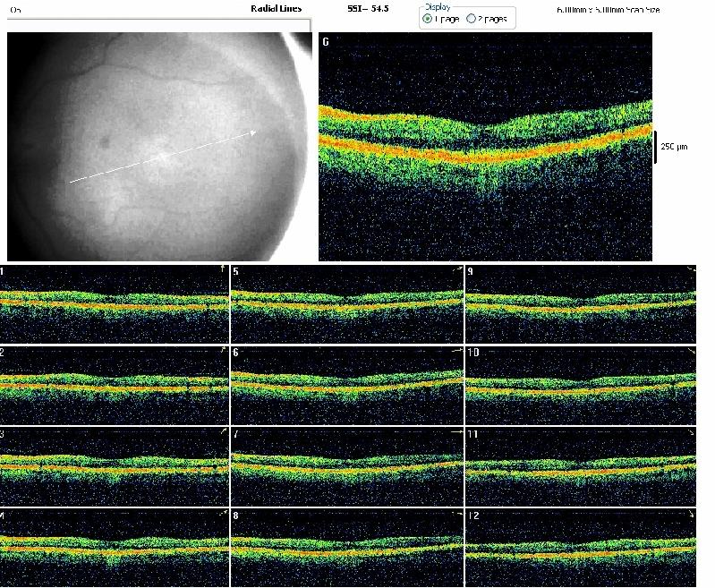Image resolution: width=715 pixels, height=588 pixels.
Task: Click the Radial Lines scan label
Action: point(277,8)
